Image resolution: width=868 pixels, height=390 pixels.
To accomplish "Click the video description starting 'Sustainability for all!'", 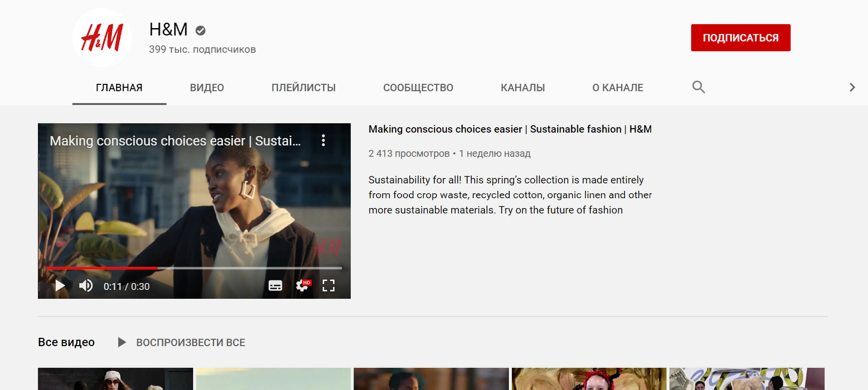I will point(510,195).
